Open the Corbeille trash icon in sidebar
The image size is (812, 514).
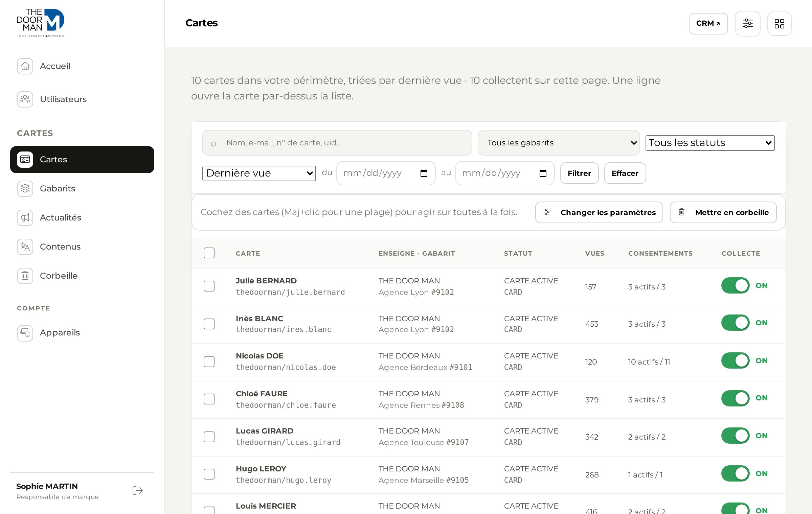(x=25, y=276)
